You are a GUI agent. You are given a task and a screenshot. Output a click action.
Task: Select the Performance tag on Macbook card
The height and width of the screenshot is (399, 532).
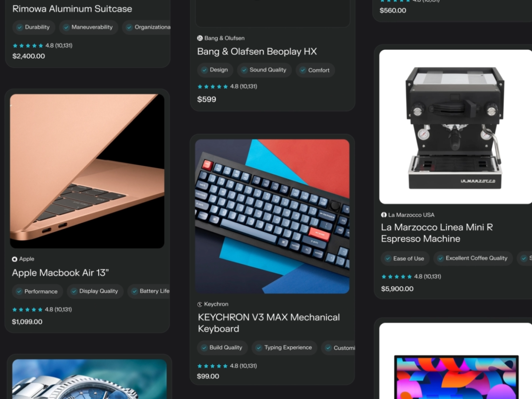click(x=37, y=291)
